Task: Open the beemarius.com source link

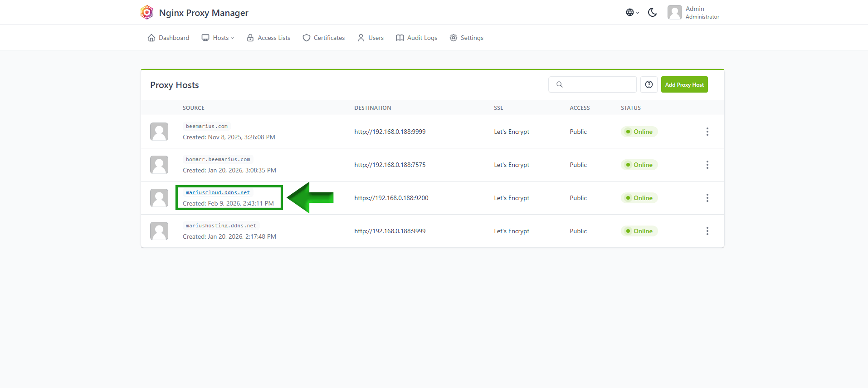Action: click(207, 126)
